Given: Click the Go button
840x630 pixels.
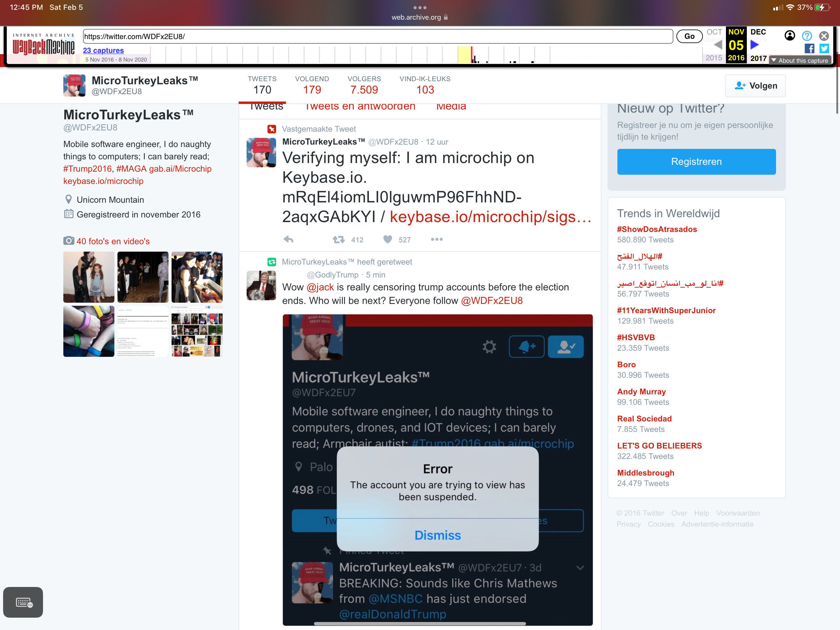Looking at the screenshot, I should click(x=689, y=36).
